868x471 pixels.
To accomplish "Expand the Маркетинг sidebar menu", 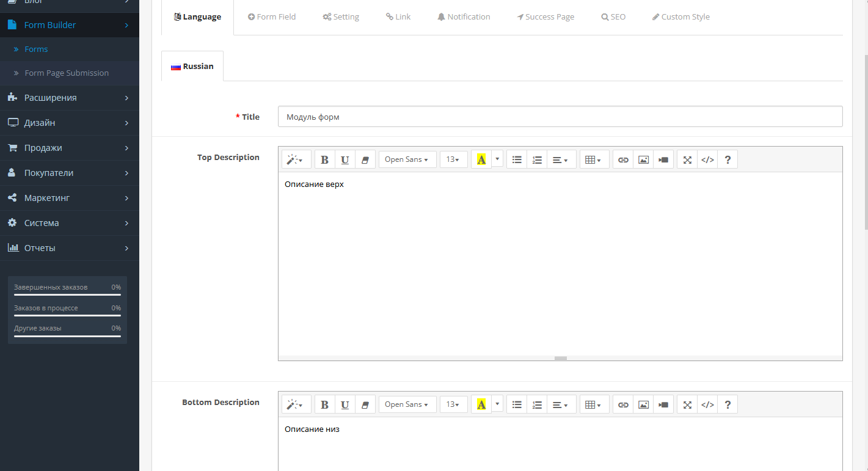I will coord(69,198).
